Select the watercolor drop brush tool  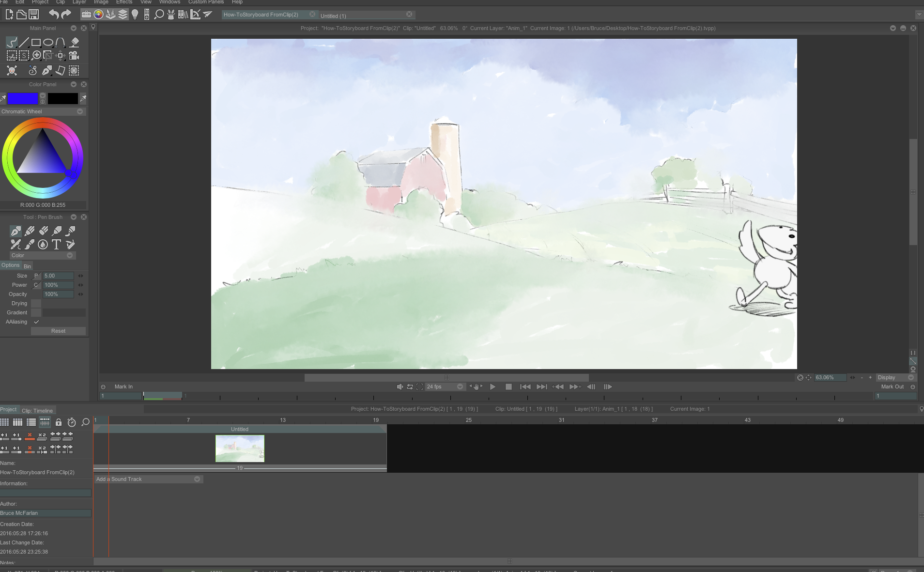point(43,245)
